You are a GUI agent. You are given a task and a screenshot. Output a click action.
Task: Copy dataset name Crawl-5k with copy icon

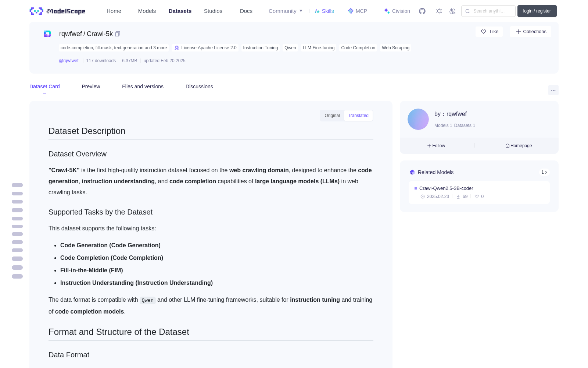pos(118,34)
